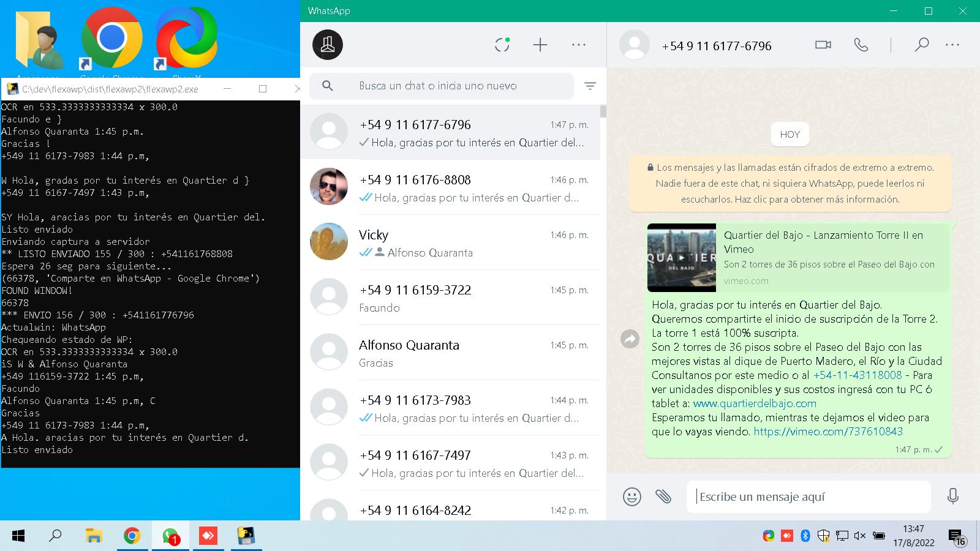Switch to flexawp2 console taskbar icon
Image resolution: width=980 pixels, height=551 pixels.
click(246, 536)
